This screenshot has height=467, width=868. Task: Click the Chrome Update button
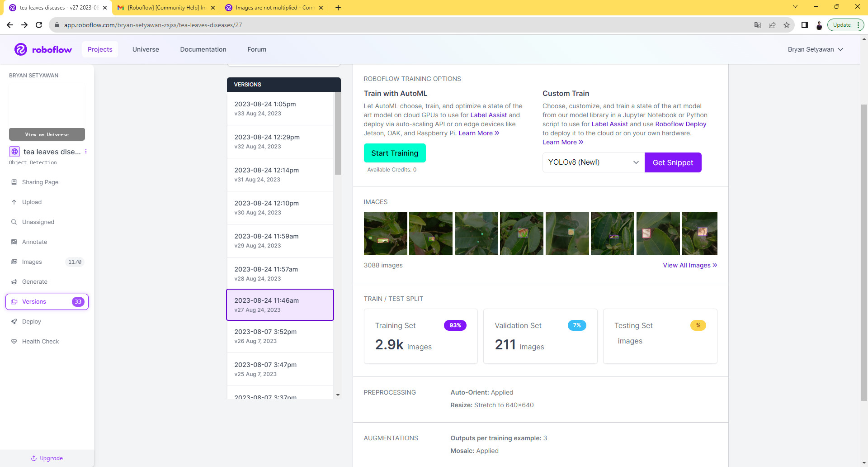click(x=845, y=25)
